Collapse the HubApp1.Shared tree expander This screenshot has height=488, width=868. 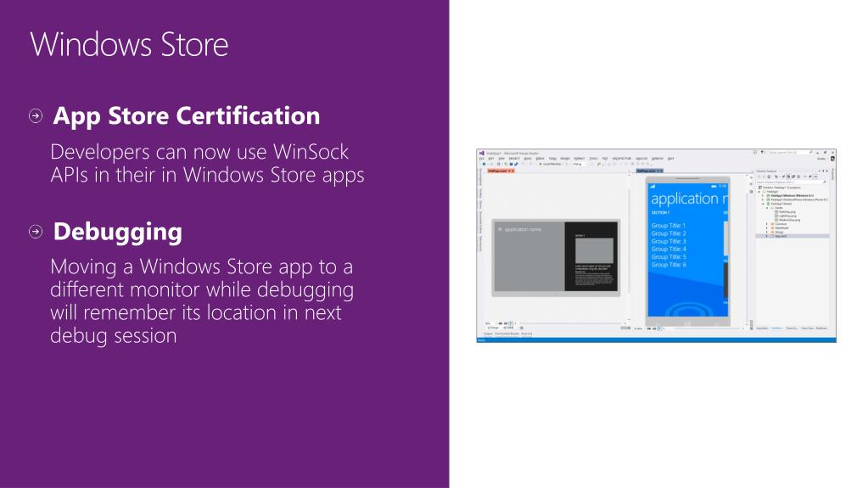point(763,204)
